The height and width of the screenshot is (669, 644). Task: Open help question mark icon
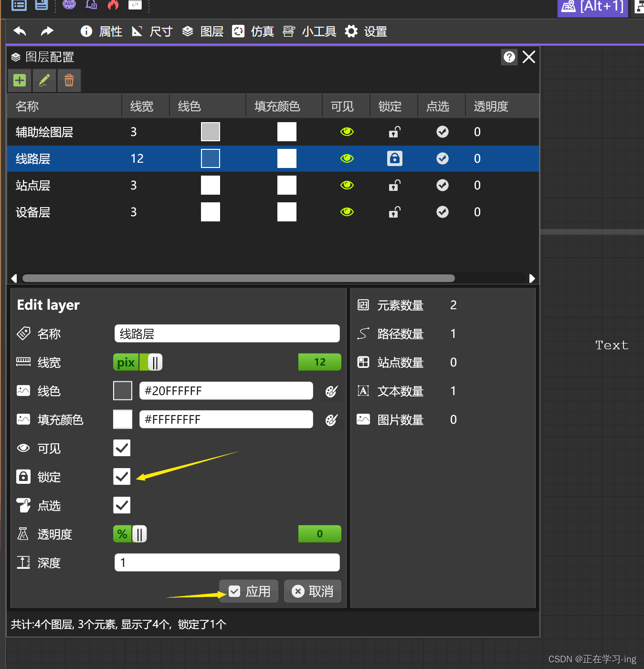509,57
